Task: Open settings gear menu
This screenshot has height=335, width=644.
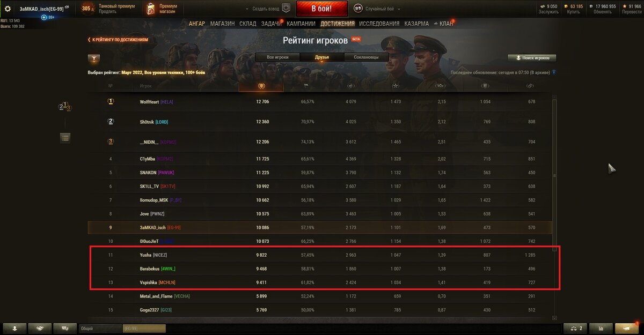Action: pos(8,9)
